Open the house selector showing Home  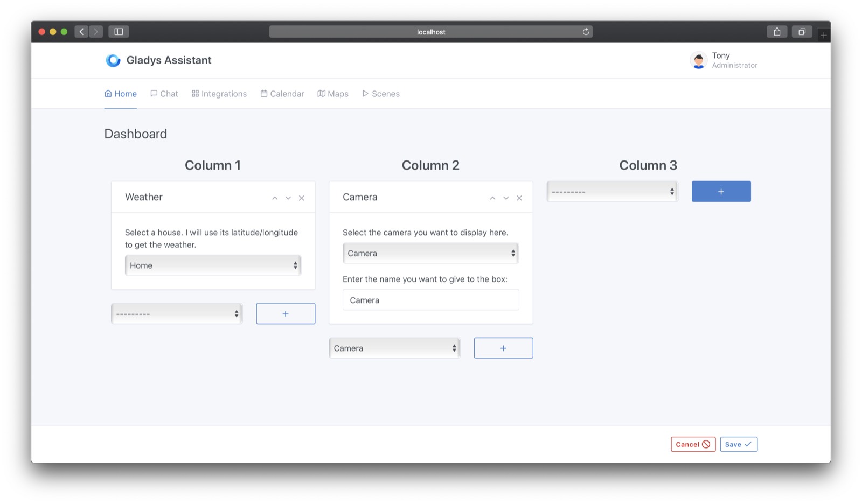(212, 265)
